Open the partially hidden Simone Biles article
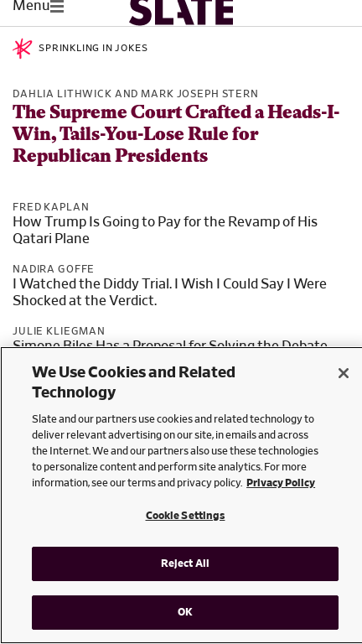 point(170,343)
